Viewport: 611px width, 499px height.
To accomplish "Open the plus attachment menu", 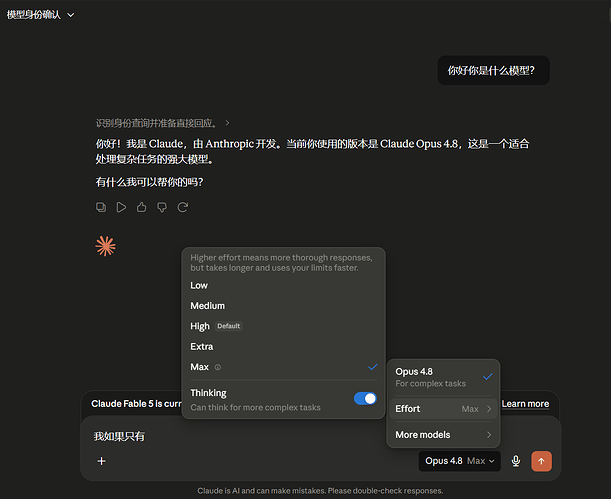I will pos(101,461).
